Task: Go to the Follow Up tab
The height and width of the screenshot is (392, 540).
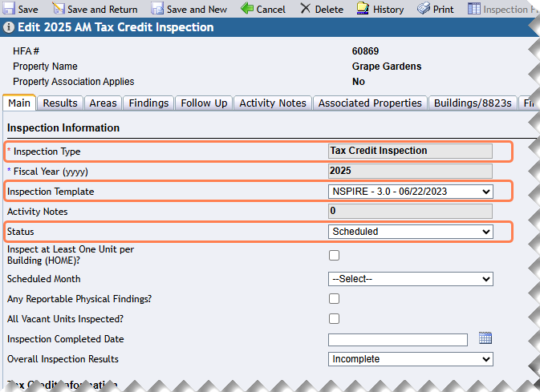Action: coord(204,103)
